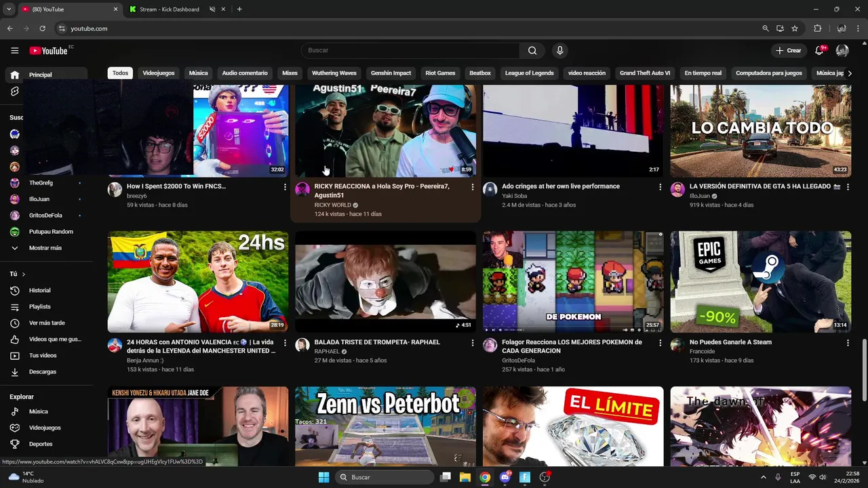Play the EL LÍMITE diamond thumbnail
Screen dimensions: 868x488
click(x=573, y=426)
